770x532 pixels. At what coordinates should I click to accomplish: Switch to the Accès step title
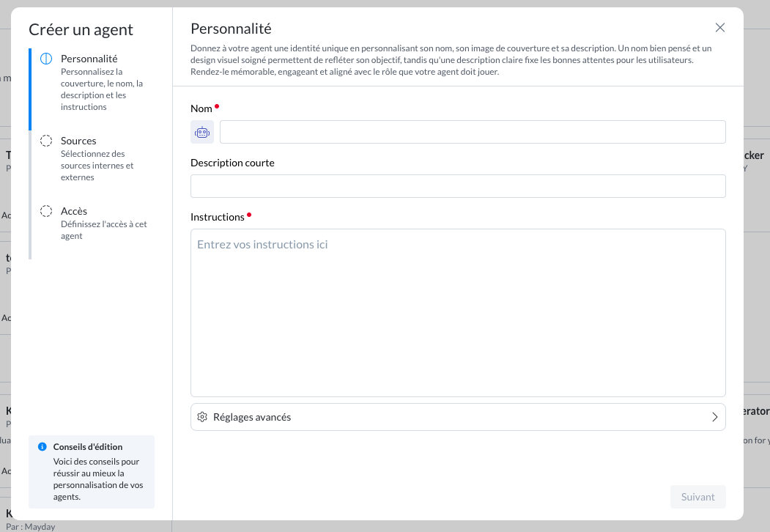(74, 211)
